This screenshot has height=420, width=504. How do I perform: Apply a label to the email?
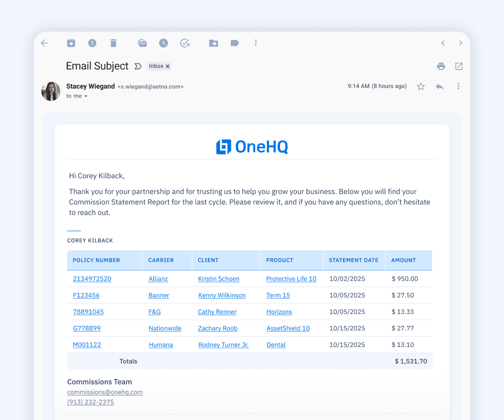click(234, 43)
